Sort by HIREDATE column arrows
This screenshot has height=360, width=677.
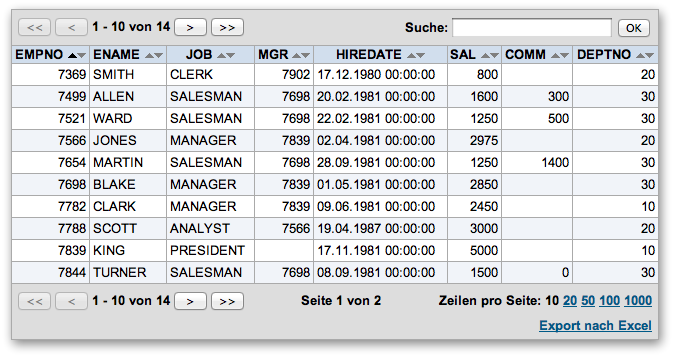416,55
